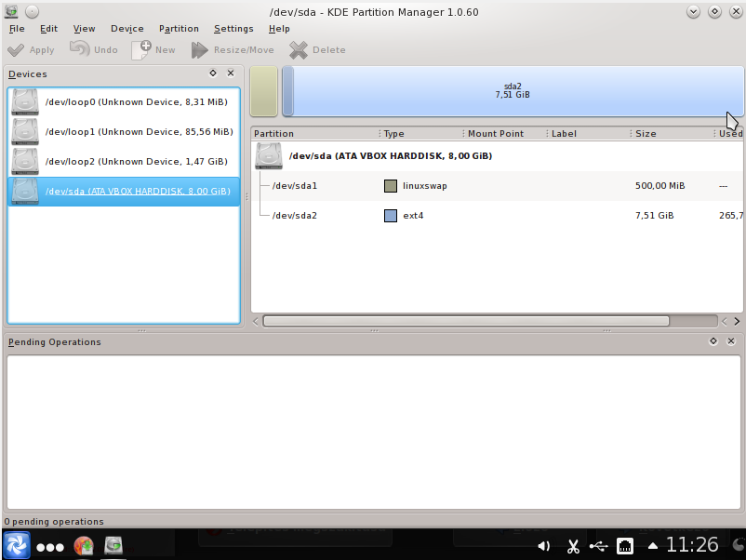This screenshot has width=746, height=560.
Task: Sort by the Used column header
Action: click(x=730, y=134)
